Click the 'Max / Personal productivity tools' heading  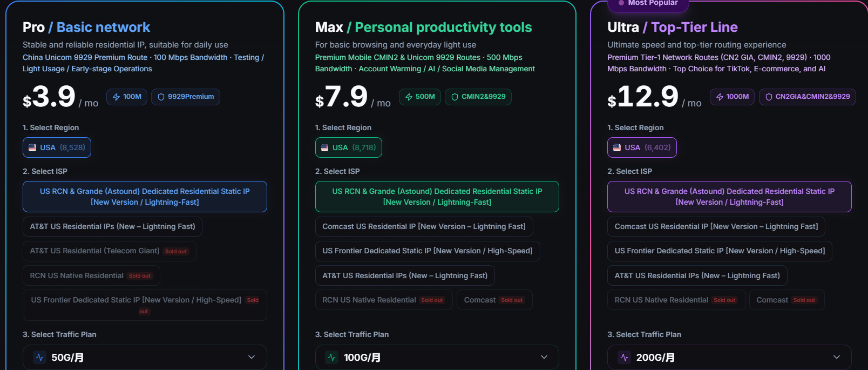pyautogui.click(x=424, y=27)
